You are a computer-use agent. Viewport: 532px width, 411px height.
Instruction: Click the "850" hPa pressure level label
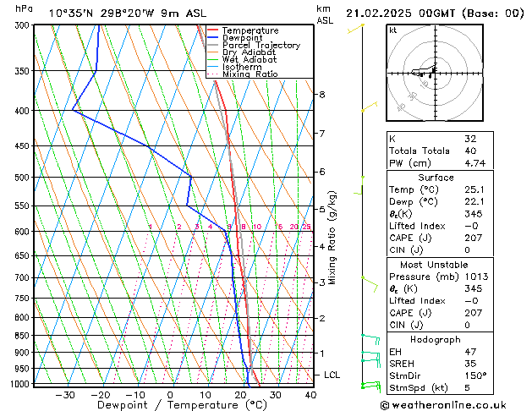click(24, 336)
